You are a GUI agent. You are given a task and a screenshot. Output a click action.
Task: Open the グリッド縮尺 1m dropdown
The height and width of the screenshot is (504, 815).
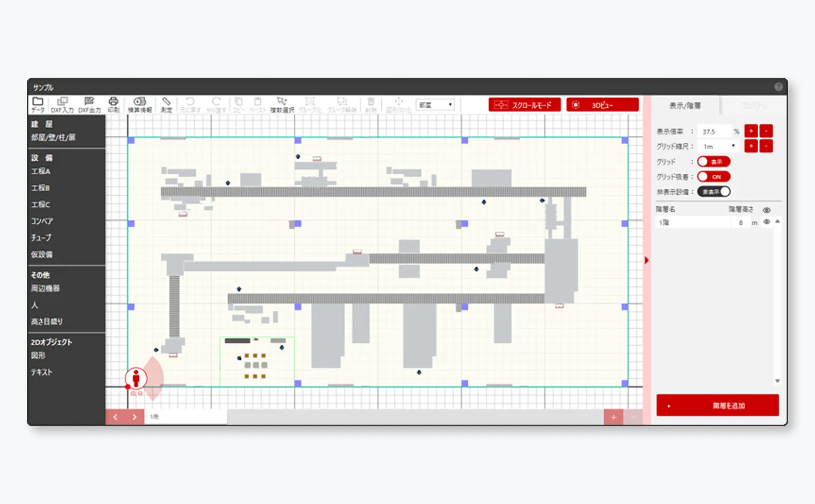coord(718,146)
